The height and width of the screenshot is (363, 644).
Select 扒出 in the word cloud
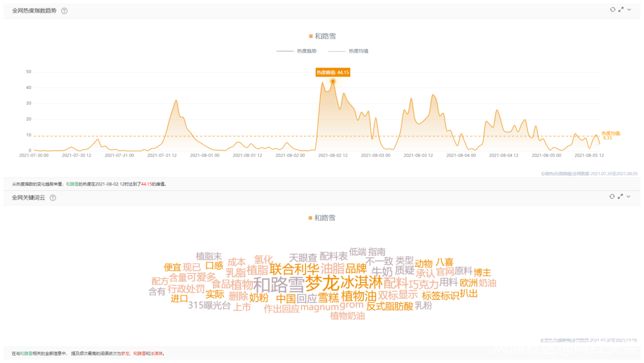click(468, 293)
